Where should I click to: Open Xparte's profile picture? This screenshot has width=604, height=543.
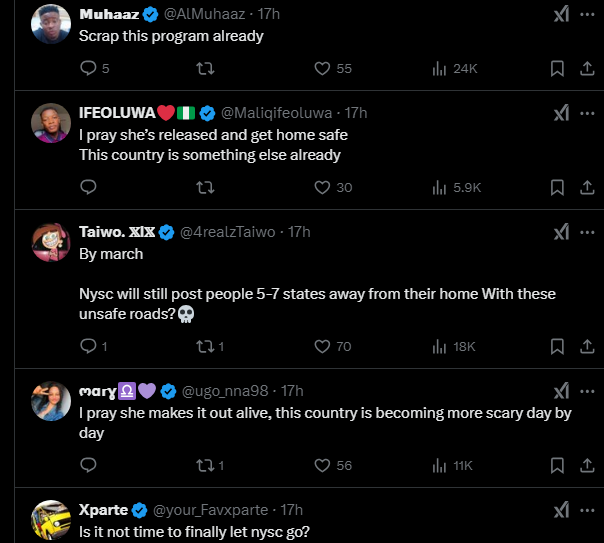click(x=49, y=521)
